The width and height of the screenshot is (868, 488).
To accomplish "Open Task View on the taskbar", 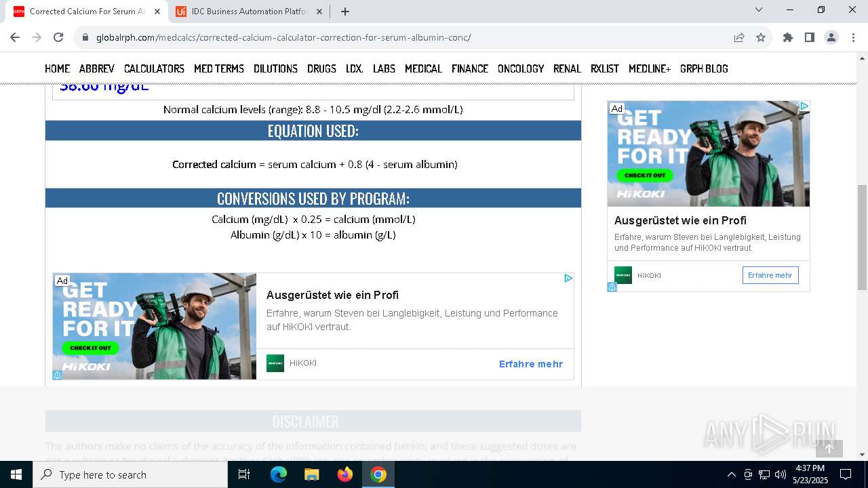I will coord(244,474).
